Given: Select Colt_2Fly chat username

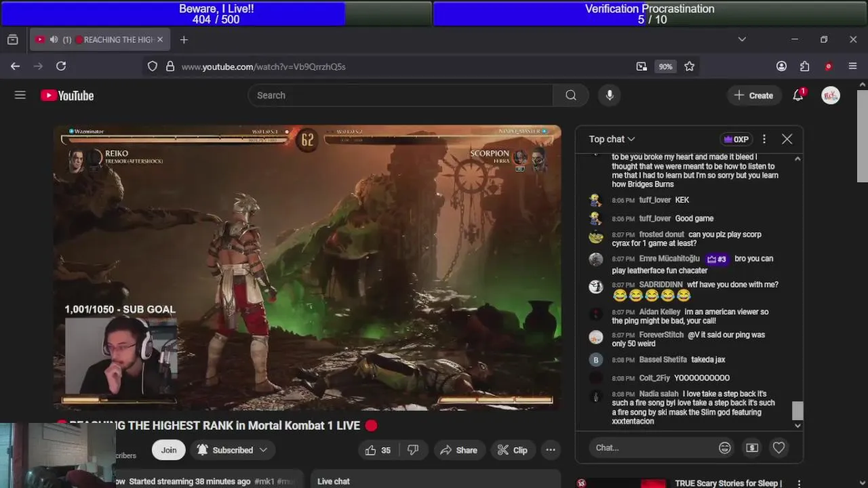Looking at the screenshot, I should [x=654, y=378].
